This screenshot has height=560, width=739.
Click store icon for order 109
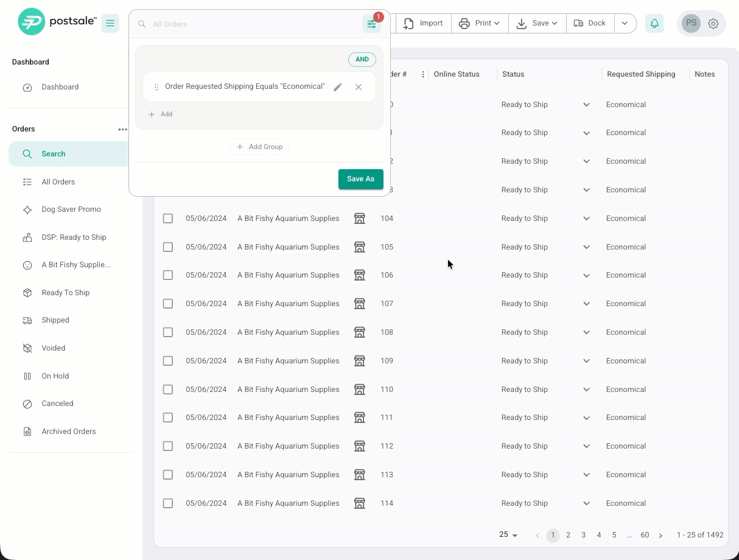pos(360,361)
